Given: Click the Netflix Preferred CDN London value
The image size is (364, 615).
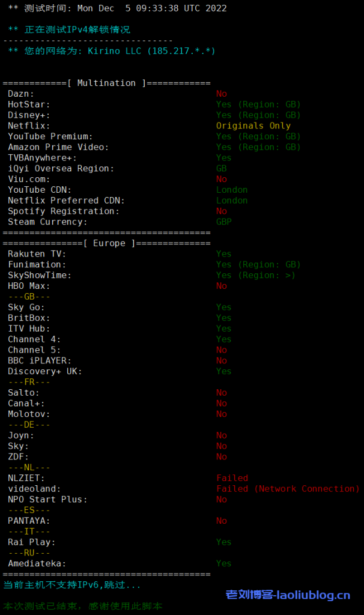Looking at the screenshot, I should coord(232,201).
